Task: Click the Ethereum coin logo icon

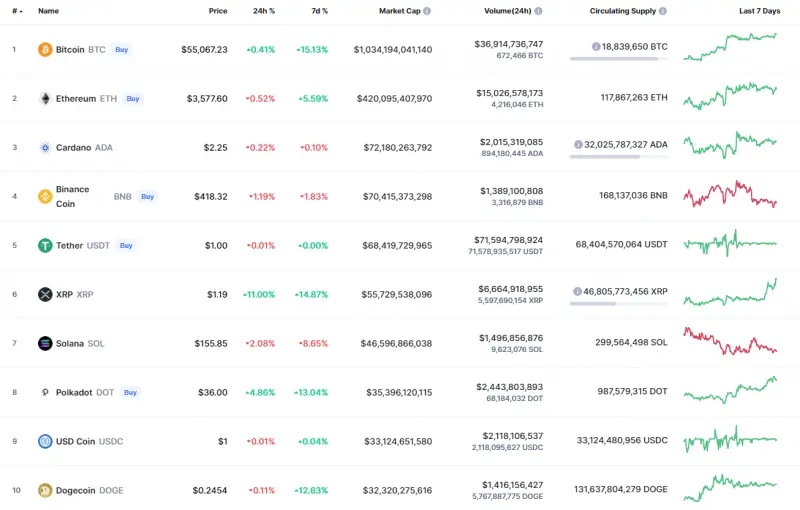Action: pyautogui.click(x=45, y=98)
